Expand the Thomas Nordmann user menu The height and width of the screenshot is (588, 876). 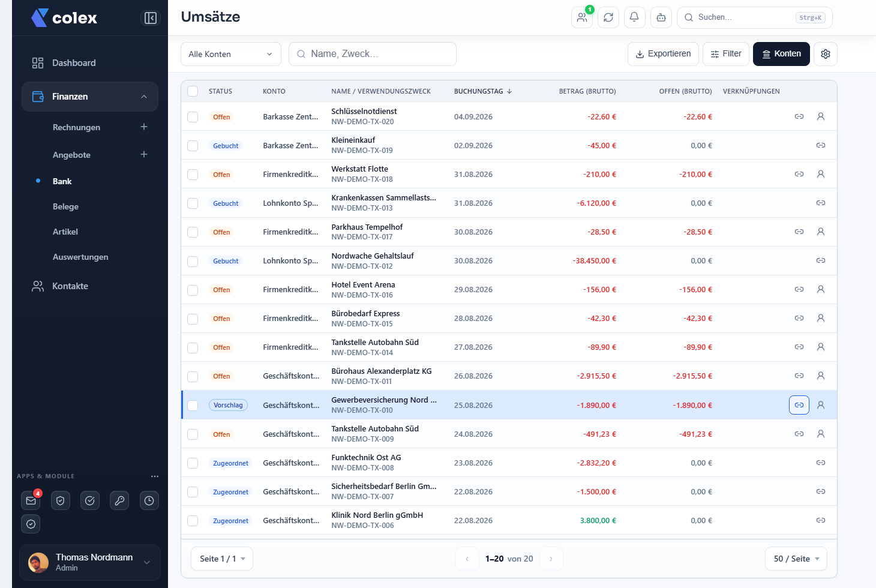(x=90, y=562)
